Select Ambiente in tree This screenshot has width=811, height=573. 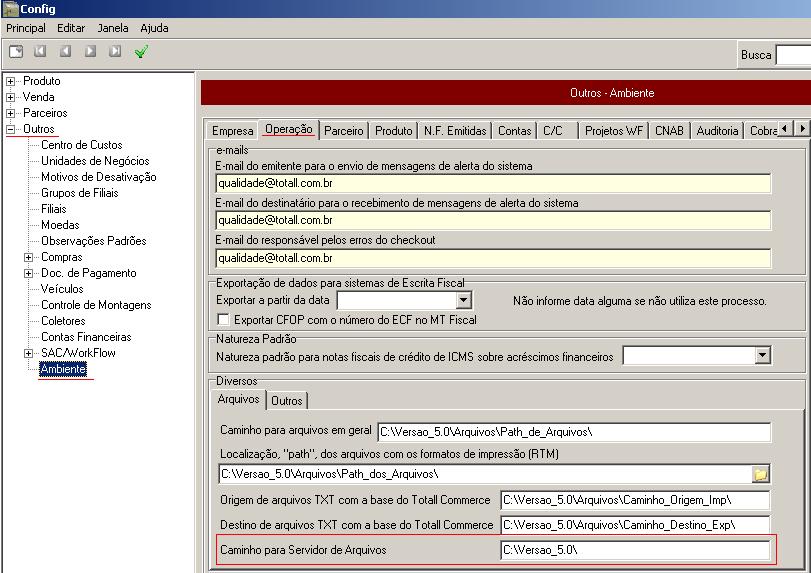click(63, 369)
